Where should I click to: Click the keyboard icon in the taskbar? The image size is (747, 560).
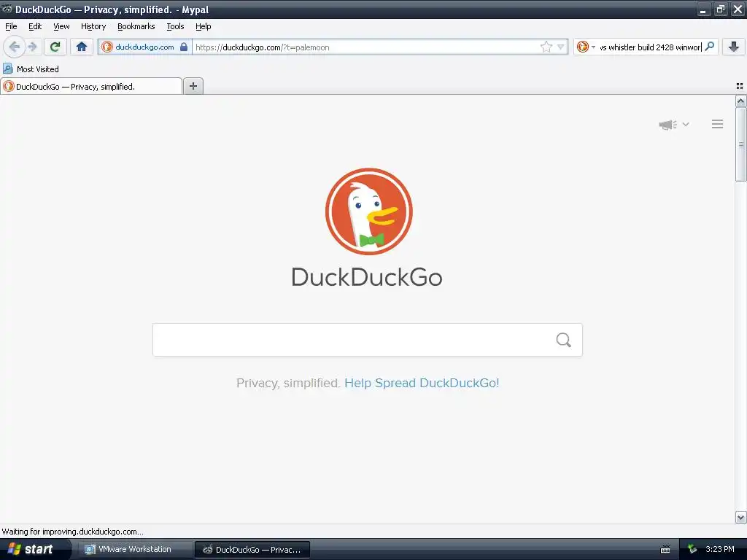click(665, 550)
